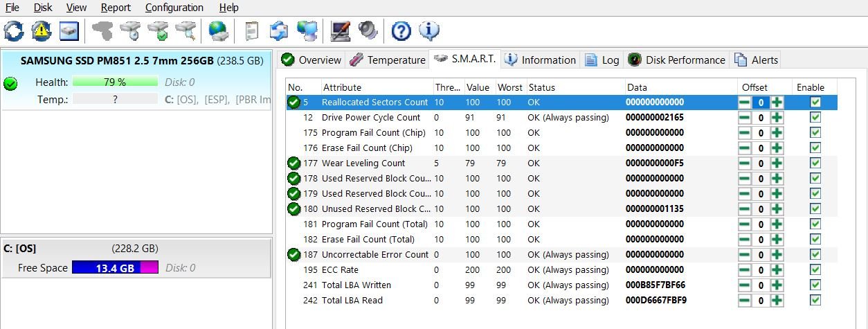This screenshot has height=329, width=868.
Task: Switch to the Information tab
Action: click(x=541, y=60)
